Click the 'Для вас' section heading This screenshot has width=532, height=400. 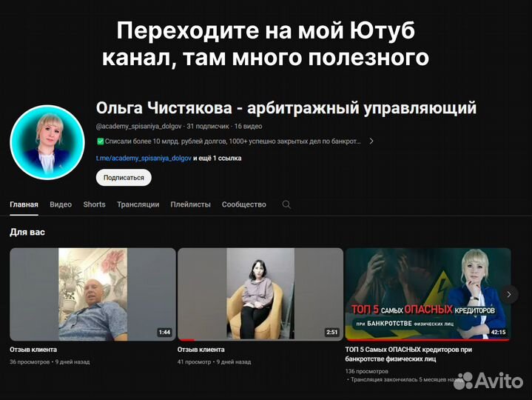(x=27, y=233)
